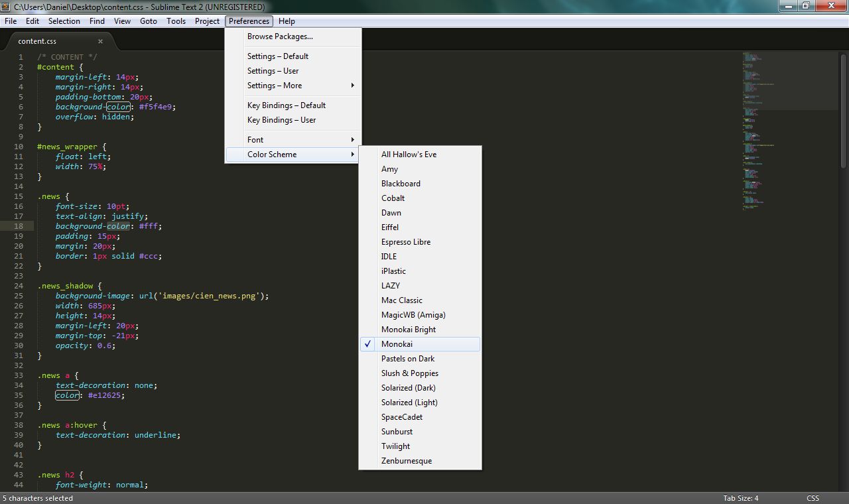
Task: Open Key Bindings – User
Action: [x=293, y=120]
